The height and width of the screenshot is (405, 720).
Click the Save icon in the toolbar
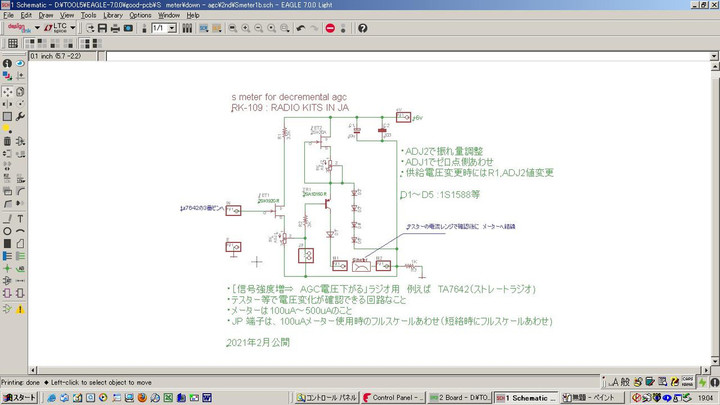pos(102,28)
